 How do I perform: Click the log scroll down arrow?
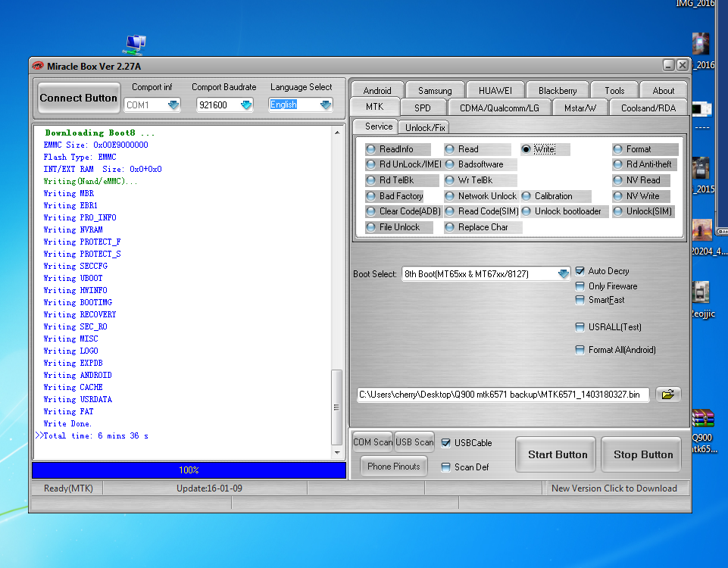(x=337, y=452)
